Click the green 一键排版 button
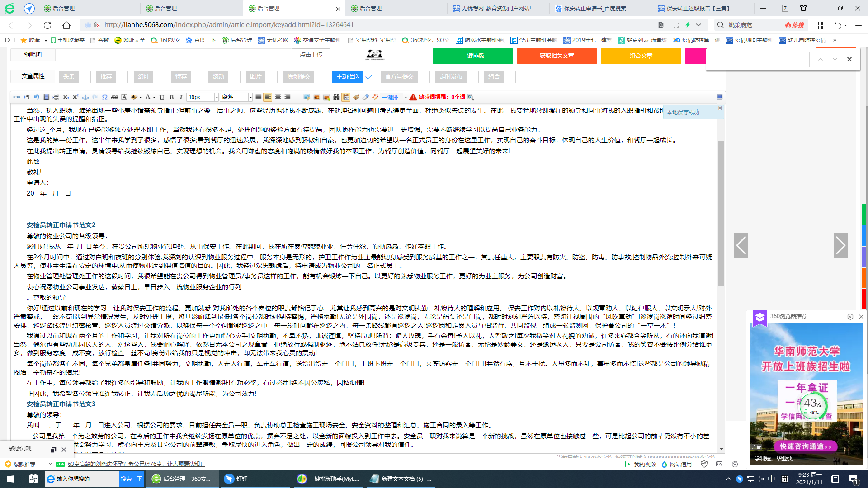868x488 pixels. tap(472, 56)
